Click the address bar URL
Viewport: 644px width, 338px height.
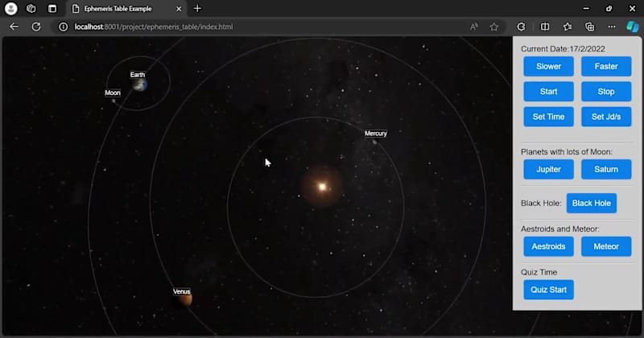tap(154, 27)
